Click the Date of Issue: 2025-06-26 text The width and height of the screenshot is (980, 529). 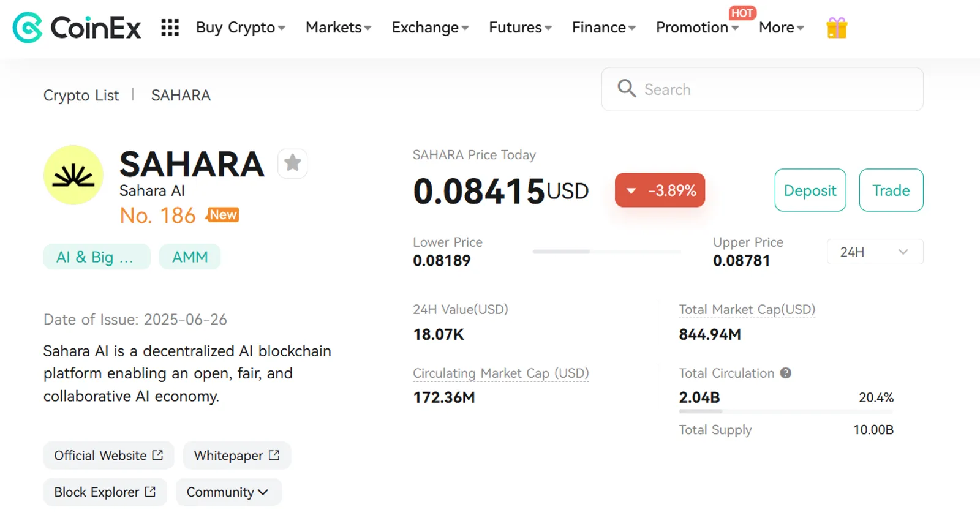click(x=135, y=320)
